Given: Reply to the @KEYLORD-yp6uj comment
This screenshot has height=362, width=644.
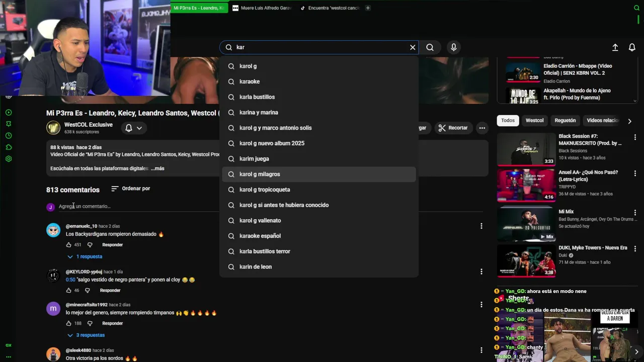Looking at the screenshot, I should pos(110,290).
